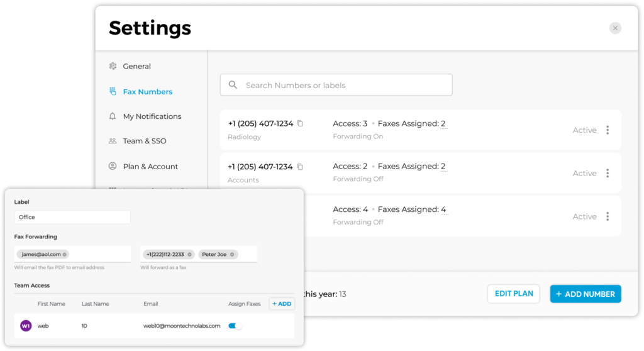The width and height of the screenshot is (644, 351).
Task: Click the Label field containing Office
Action: tap(72, 217)
